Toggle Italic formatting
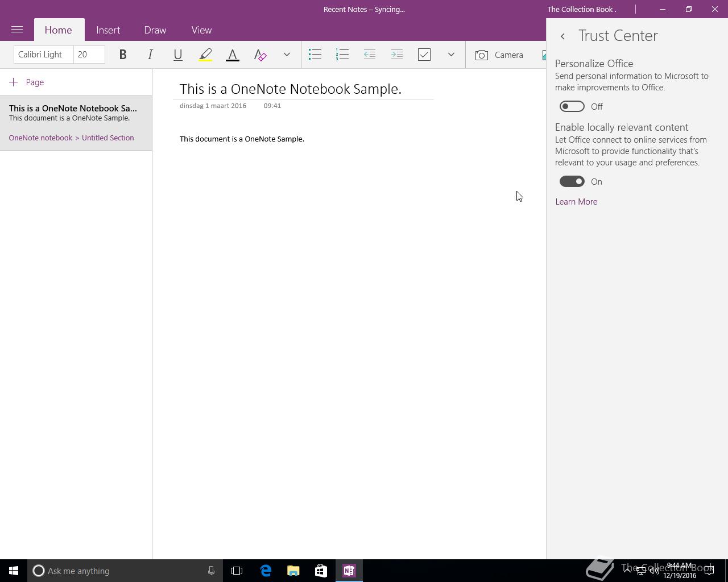Screen dimensions: 728x582 point(150,55)
